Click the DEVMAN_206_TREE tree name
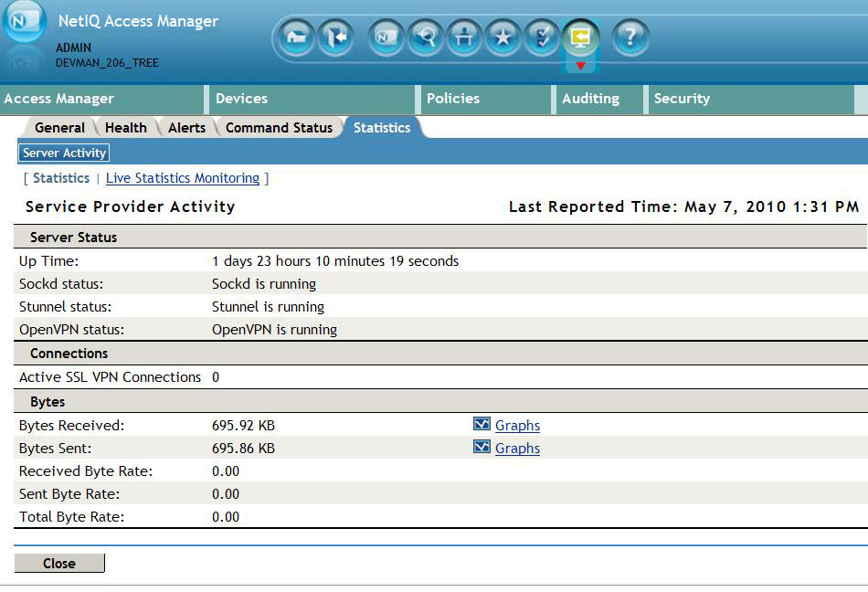 tap(107, 63)
